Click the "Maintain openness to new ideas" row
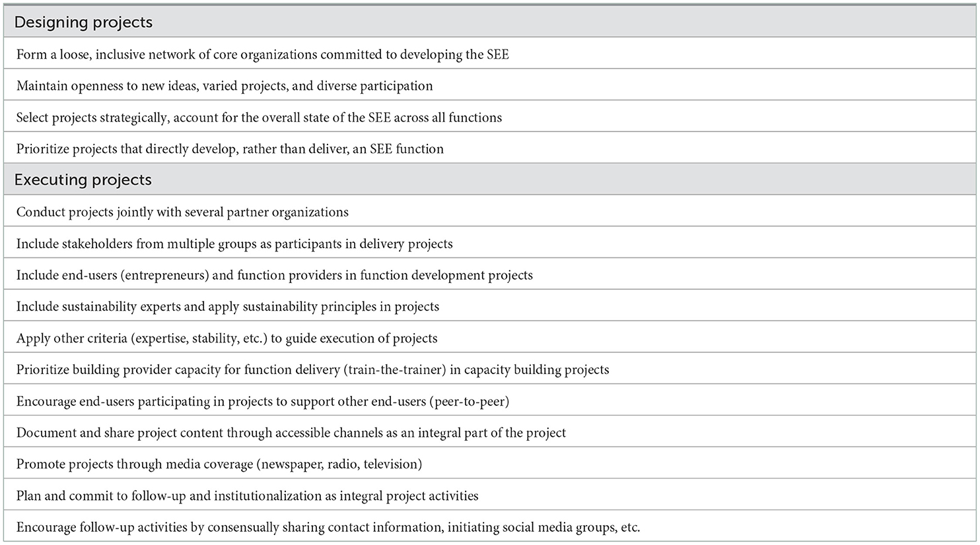 pyautogui.click(x=225, y=86)
